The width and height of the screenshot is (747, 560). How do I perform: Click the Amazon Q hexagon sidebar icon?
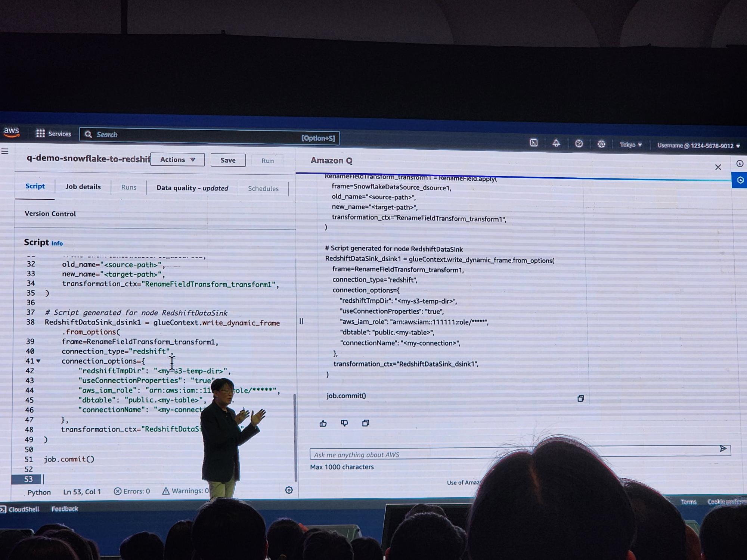coord(740,180)
